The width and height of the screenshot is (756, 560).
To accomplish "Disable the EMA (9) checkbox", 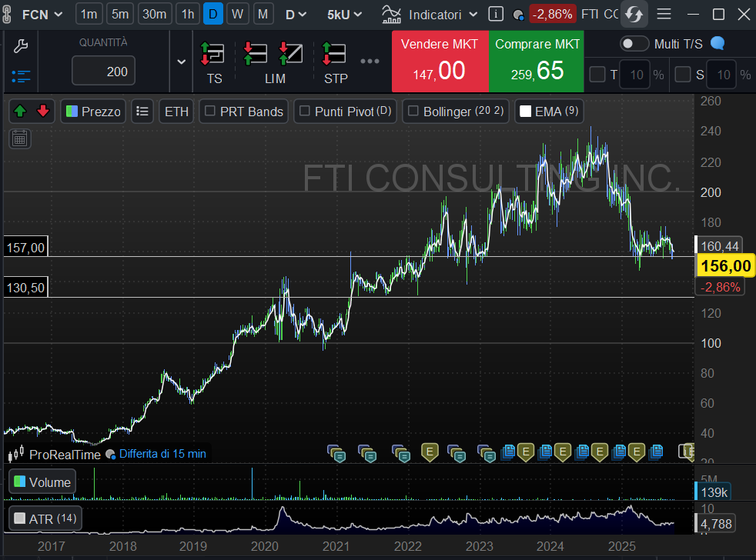I will click(x=525, y=112).
